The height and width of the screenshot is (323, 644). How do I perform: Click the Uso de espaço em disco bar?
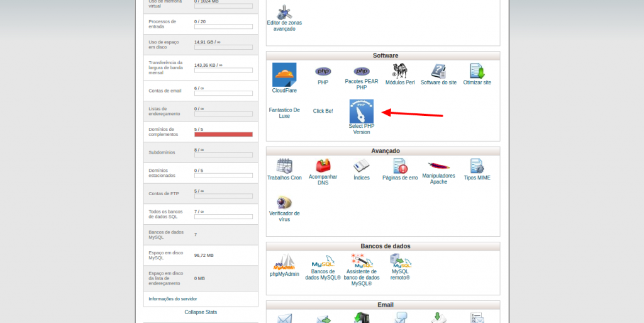223,47
